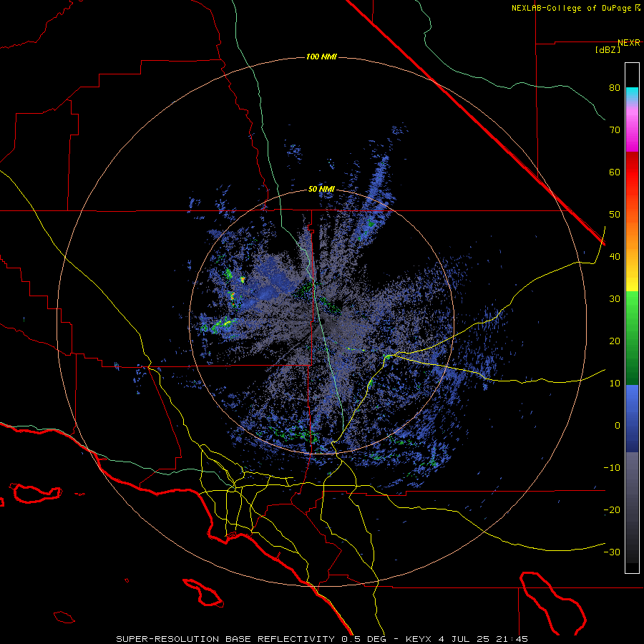Click the 20 value on the dBZ scale
The image size is (644, 644).
coord(615,341)
